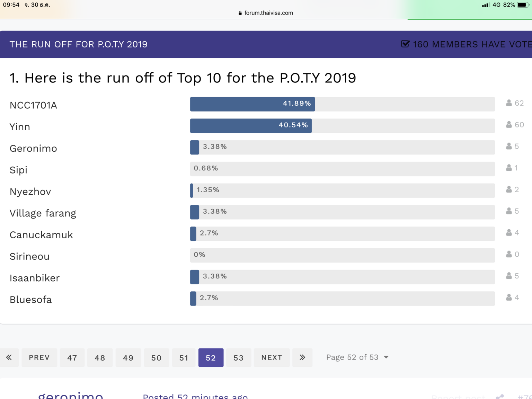Open the Page 52 of 53 dropdown

(357, 357)
